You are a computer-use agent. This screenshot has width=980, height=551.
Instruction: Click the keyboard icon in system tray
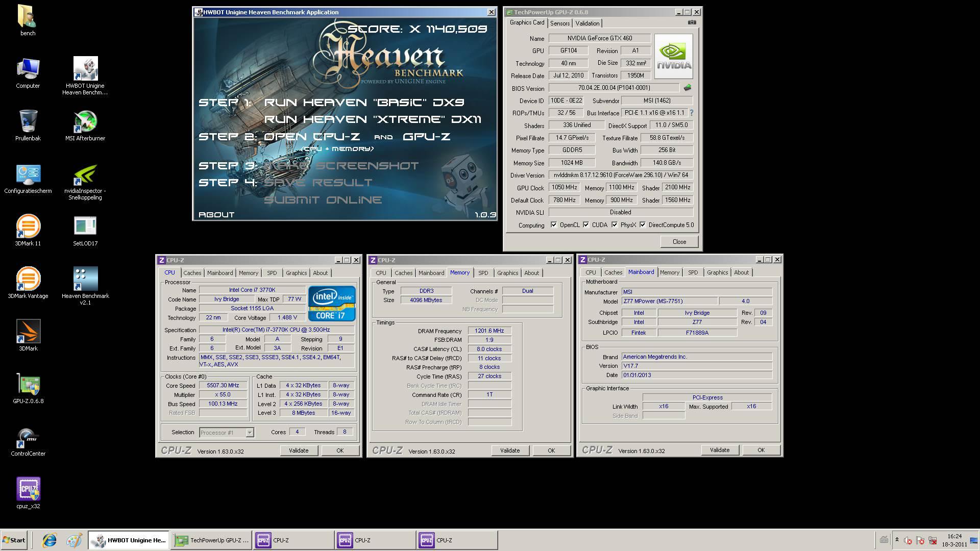point(884,540)
